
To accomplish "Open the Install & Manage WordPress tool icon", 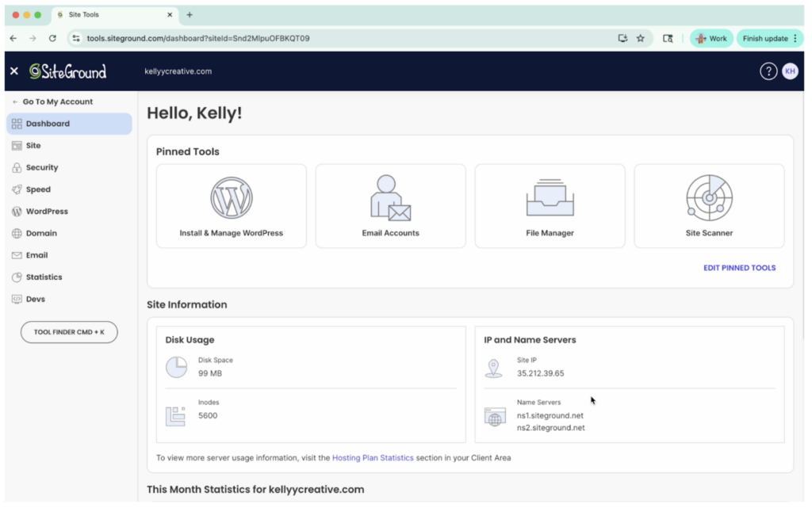I will click(232, 198).
